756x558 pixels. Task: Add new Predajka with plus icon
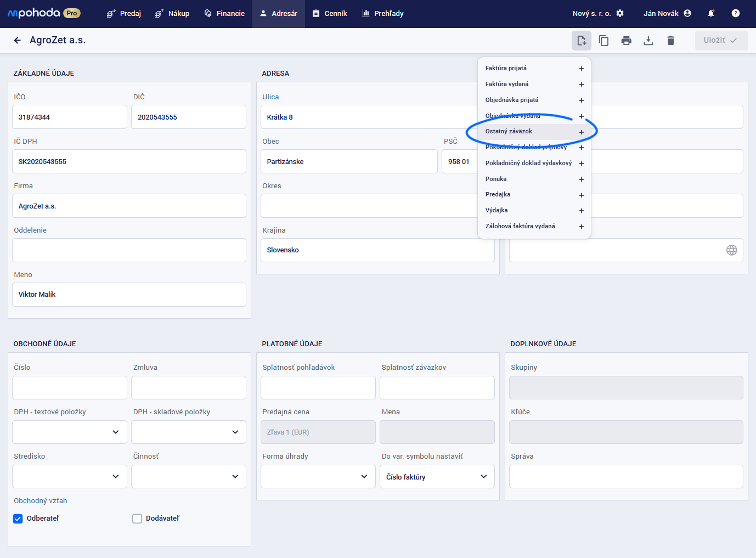click(x=582, y=195)
